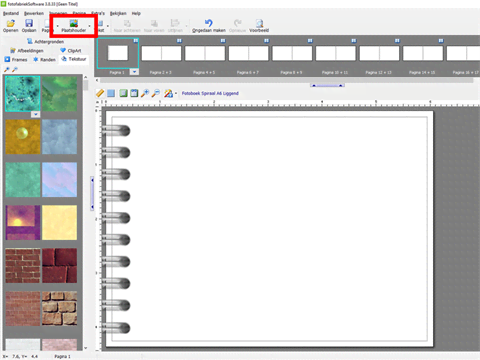Open the Bestand menu
This screenshot has height=360, width=480.
point(11,13)
